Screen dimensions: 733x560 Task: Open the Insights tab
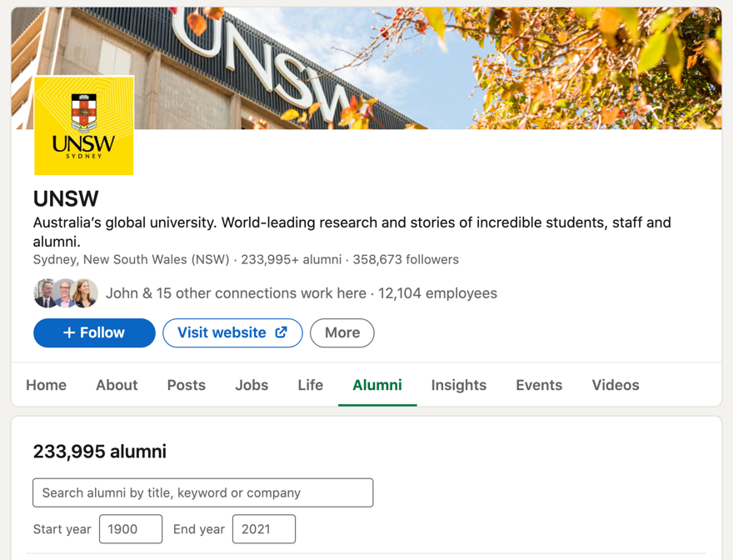[x=459, y=385]
